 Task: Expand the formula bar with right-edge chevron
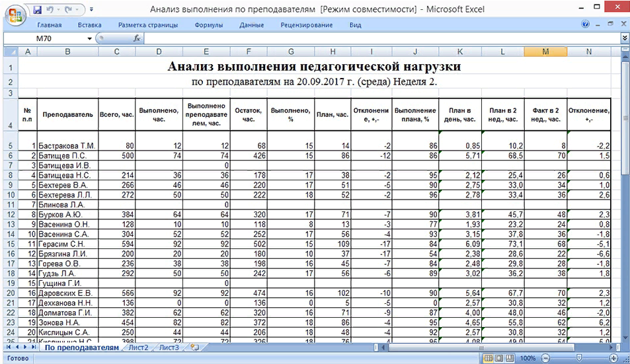[x=624, y=38]
